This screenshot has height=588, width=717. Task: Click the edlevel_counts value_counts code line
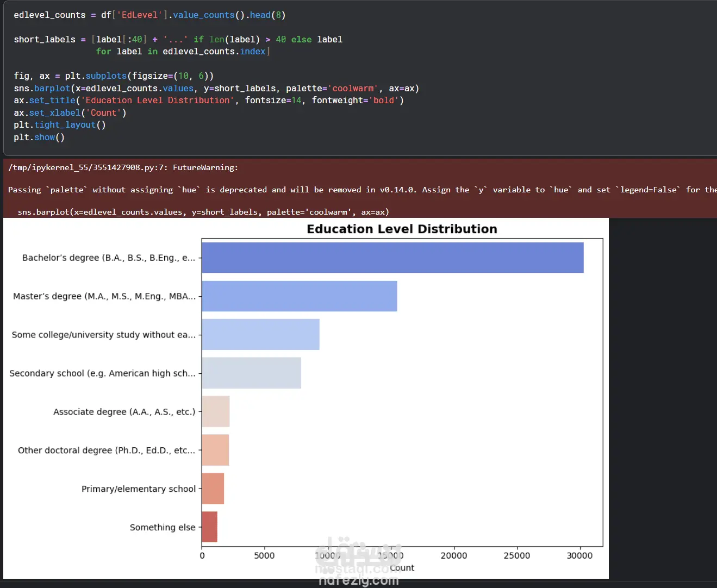149,15
